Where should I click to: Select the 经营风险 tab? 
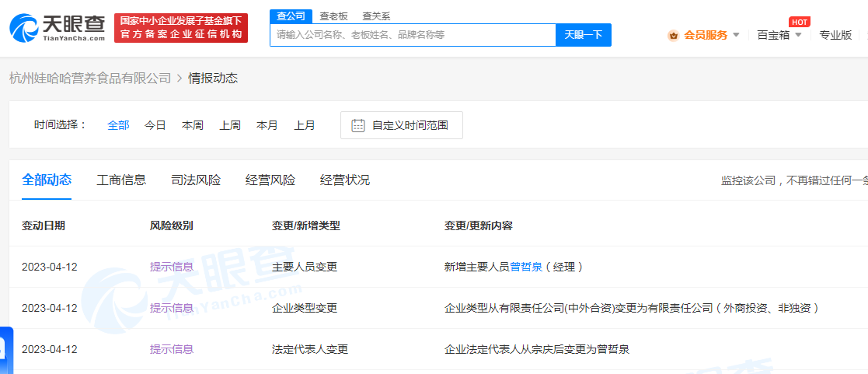point(270,180)
